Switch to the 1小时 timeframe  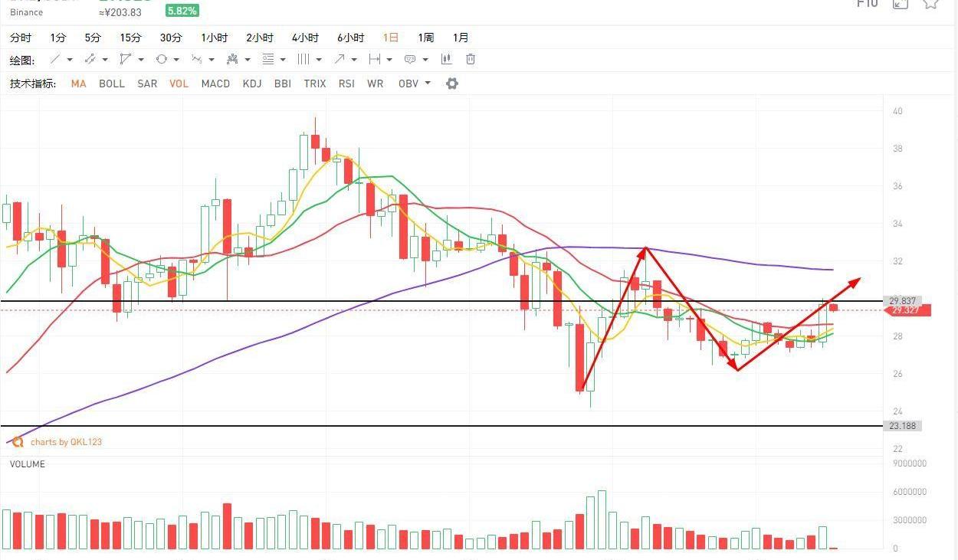tap(215, 38)
